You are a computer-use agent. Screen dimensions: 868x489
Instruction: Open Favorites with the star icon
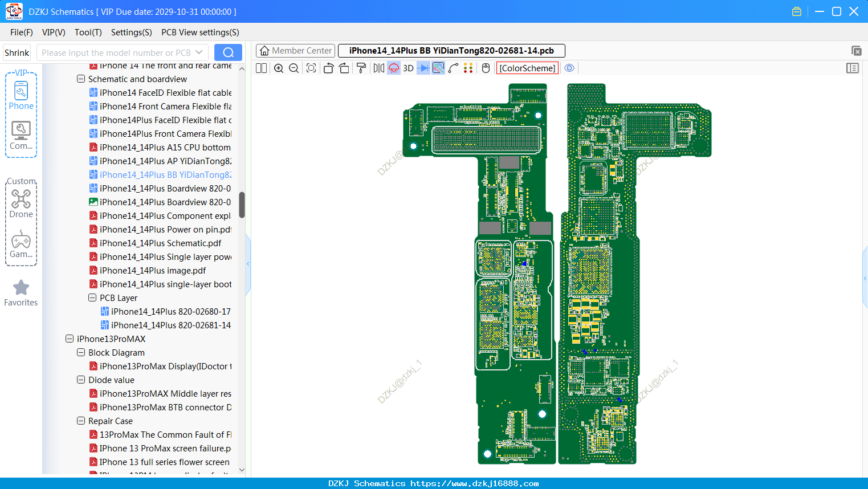click(x=21, y=293)
